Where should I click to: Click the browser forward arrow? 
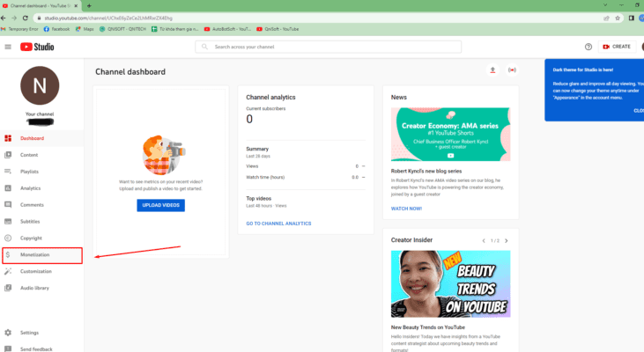14,18
